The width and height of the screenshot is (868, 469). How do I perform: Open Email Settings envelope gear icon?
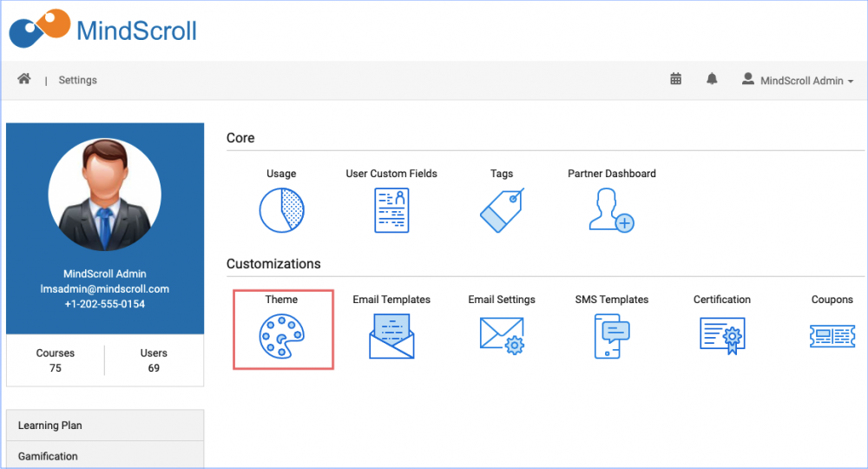502,336
